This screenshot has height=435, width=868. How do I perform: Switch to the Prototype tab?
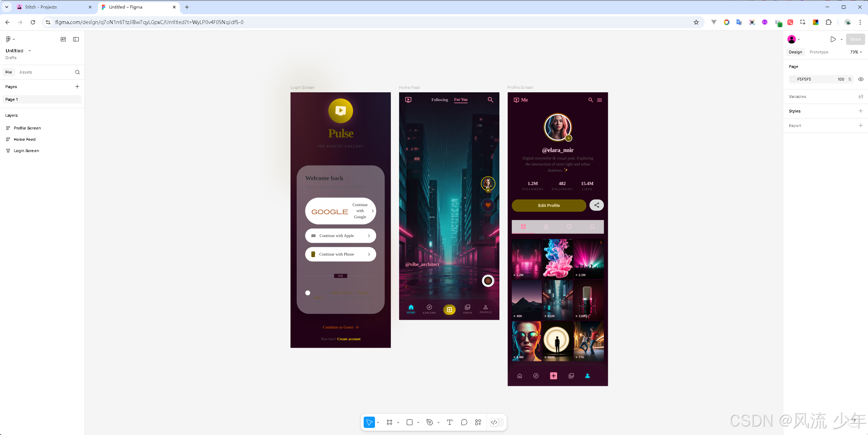pyautogui.click(x=819, y=52)
